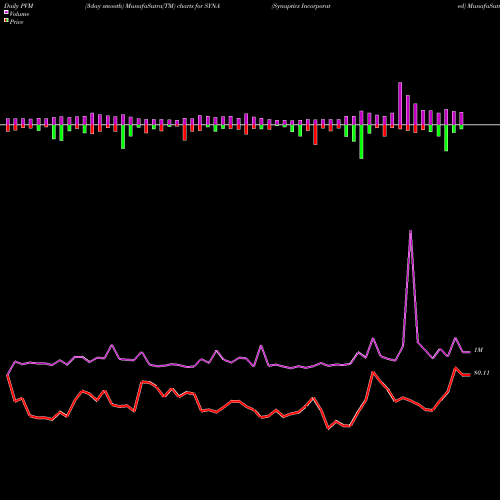Image resolution: width=500 pixels, height=500 pixels.
Task: Click the '(3day smooth) MunafaSutra(TM) charts for SYNA' text
Action: point(152,6)
